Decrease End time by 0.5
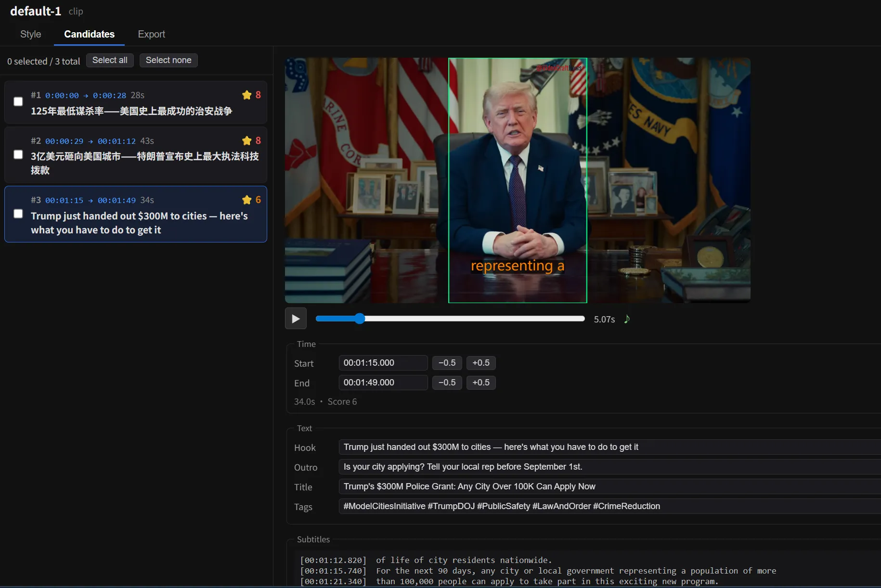The image size is (881, 588). pyautogui.click(x=447, y=383)
